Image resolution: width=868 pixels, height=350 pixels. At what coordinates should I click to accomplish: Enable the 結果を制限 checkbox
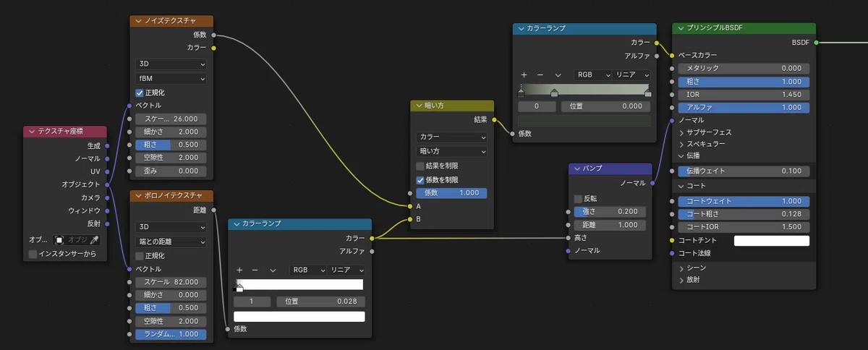click(x=420, y=166)
